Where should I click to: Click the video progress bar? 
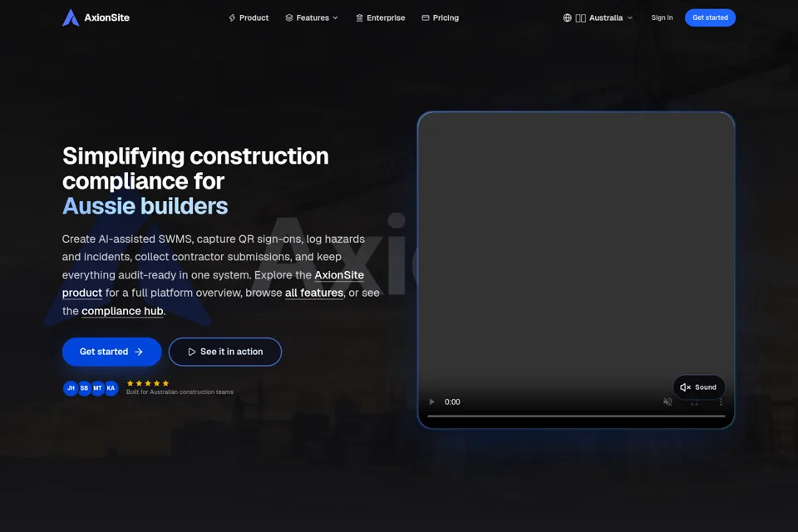coord(576,416)
